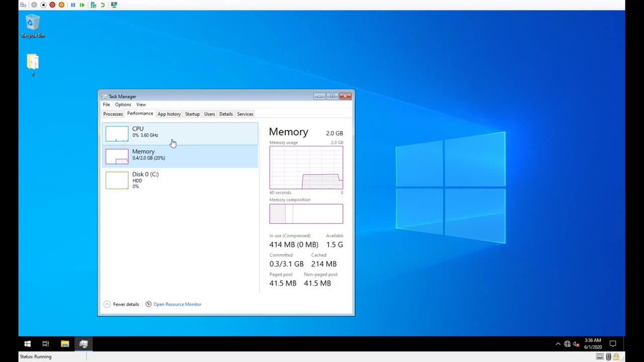Click the Resource Monitor gauge icon
Image resolution: width=644 pixels, height=362 pixels.
(148, 304)
